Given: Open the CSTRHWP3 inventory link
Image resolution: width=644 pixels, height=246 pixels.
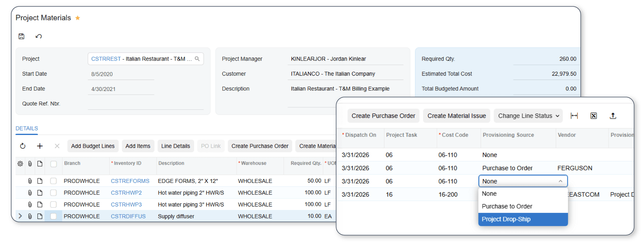Looking at the screenshot, I should click(x=126, y=205).
